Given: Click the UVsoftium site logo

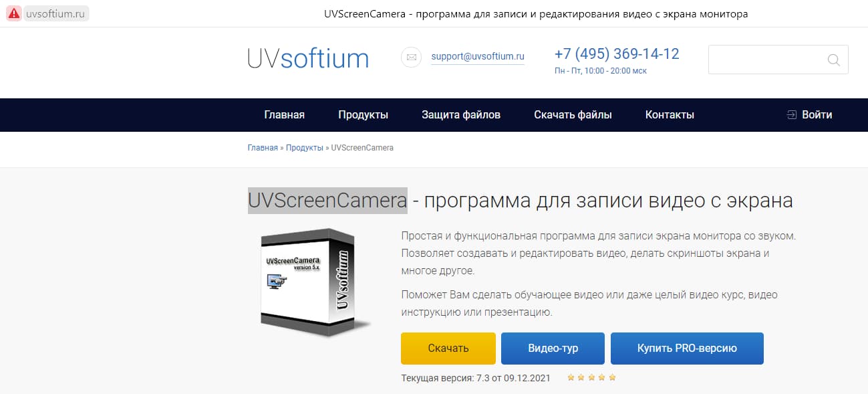Looking at the screenshot, I should (x=308, y=58).
